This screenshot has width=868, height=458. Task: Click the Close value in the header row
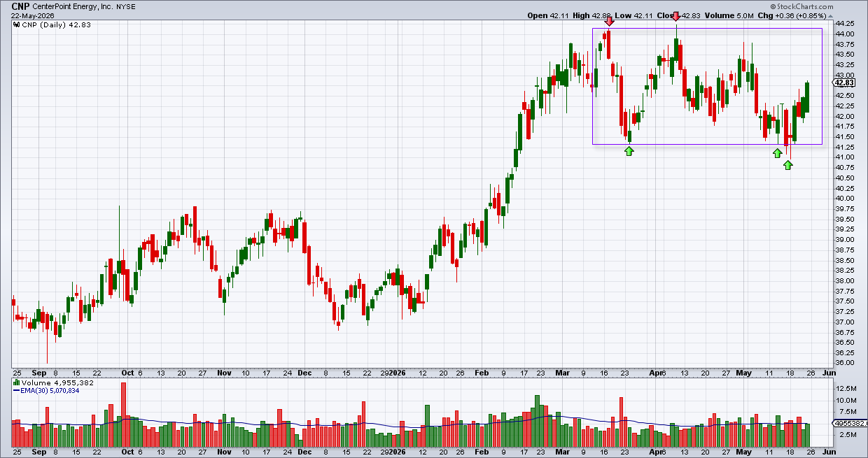click(x=679, y=15)
